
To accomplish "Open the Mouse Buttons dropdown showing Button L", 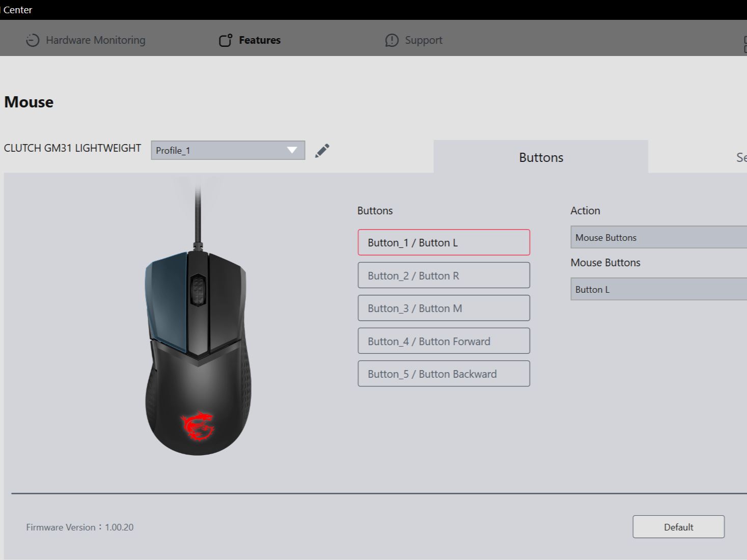I will [658, 289].
